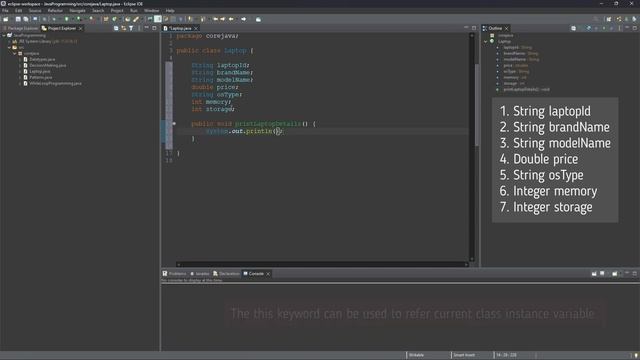The height and width of the screenshot is (360, 640).
Task: Open DecisionMaking.java in Project Explorer
Action: click(47, 65)
